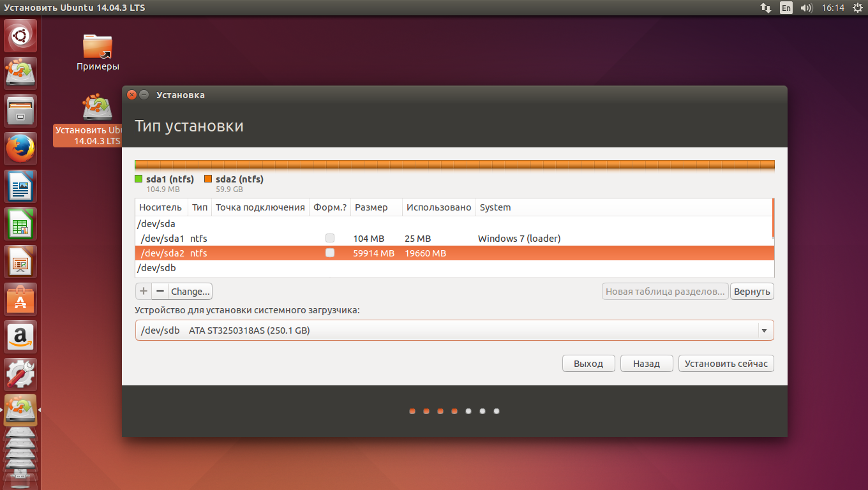The height and width of the screenshot is (490, 868).
Task: Click the sda2 (ntfs) legend label
Action: [239, 179]
